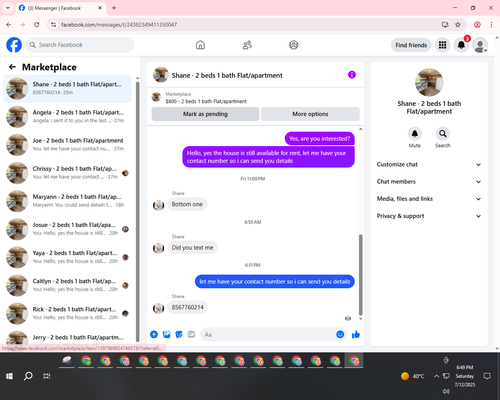This screenshot has height=400, width=500.
Task: Search within the Shane conversation
Action: pyautogui.click(x=443, y=134)
